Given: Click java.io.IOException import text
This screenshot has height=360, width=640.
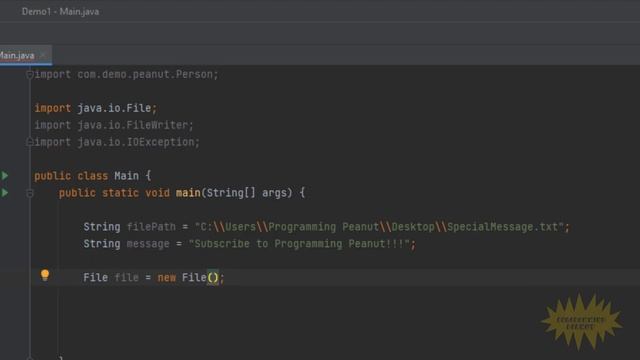Looking at the screenshot, I should [x=136, y=142].
